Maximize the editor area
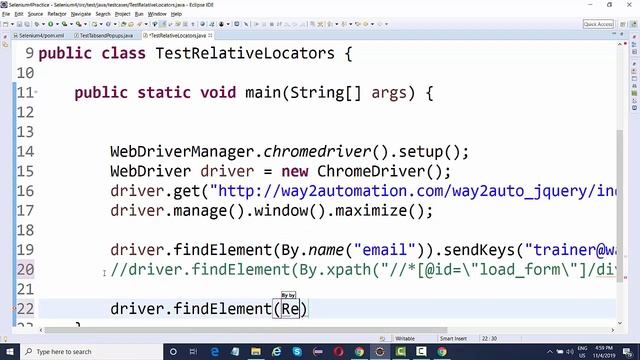This screenshot has width=640, height=360. point(622,33)
